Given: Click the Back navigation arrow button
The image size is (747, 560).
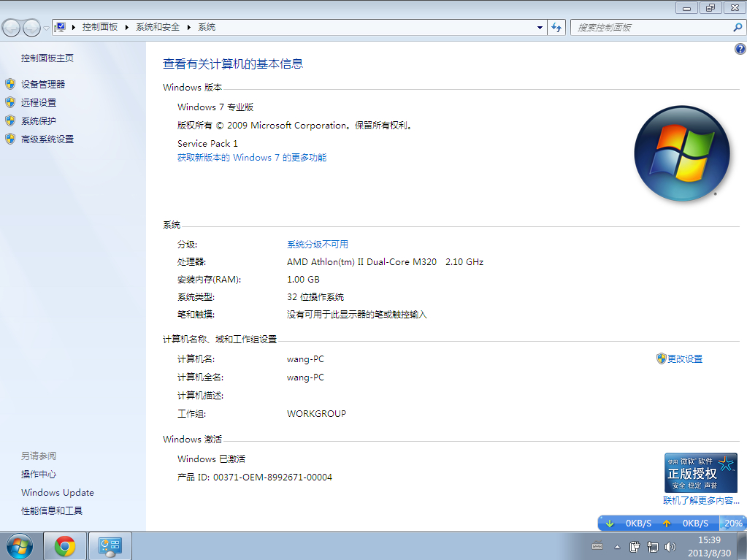Looking at the screenshot, I should pyautogui.click(x=12, y=28).
